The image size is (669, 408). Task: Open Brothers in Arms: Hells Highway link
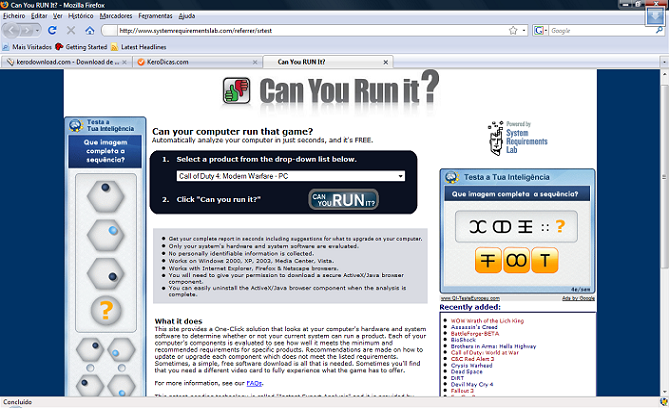point(493,347)
